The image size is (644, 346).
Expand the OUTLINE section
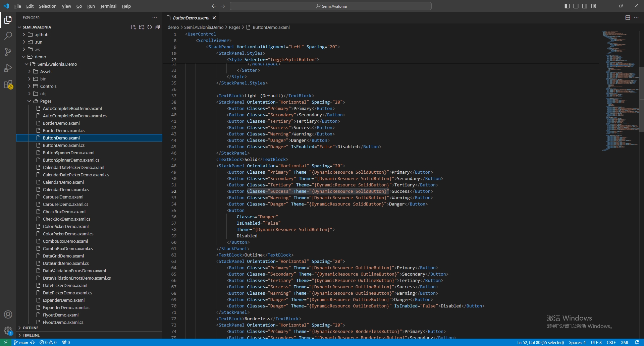tap(31, 328)
